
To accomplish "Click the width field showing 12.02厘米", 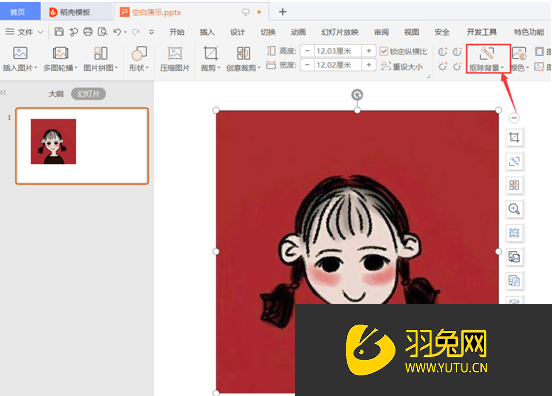I will pyautogui.click(x=337, y=65).
